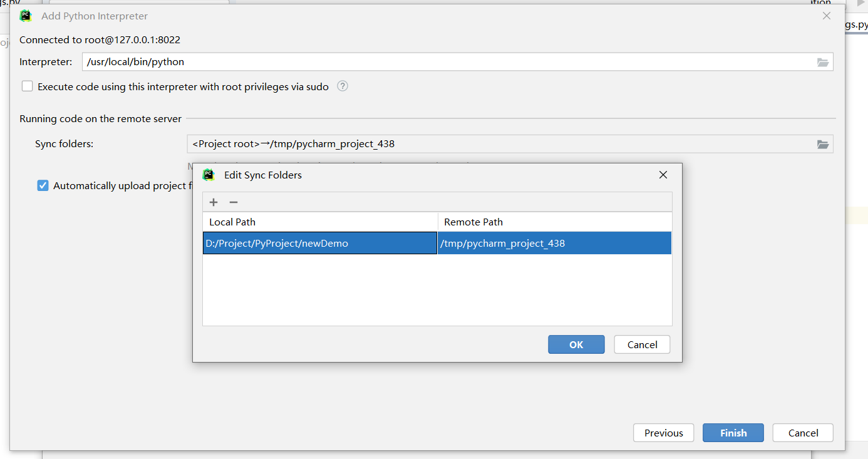868x459 pixels.
Task: Browse for interpreter path folder icon
Action: coord(823,62)
